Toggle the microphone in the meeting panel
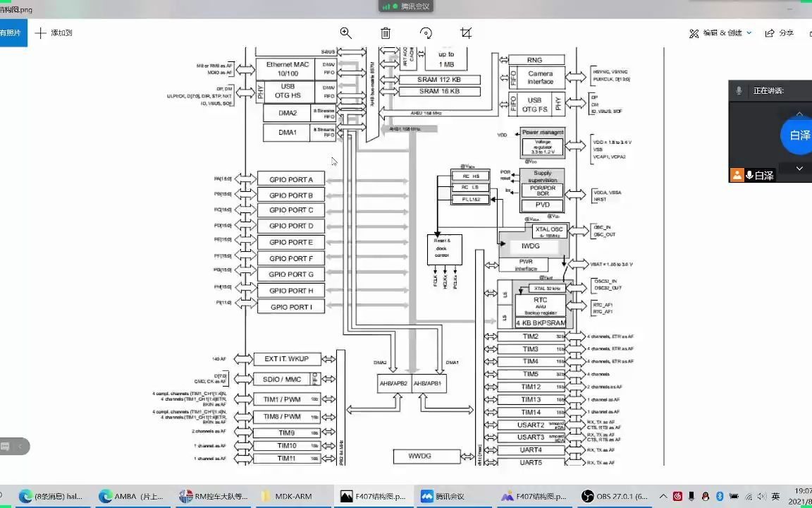812x508 pixels. [x=738, y=90]
